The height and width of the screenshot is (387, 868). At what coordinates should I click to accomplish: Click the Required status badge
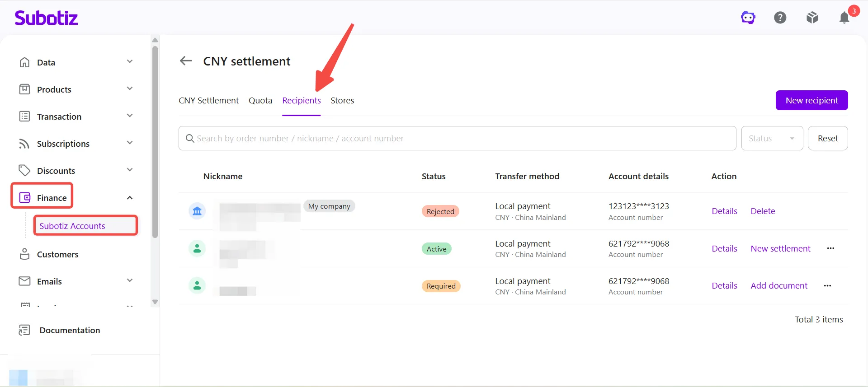[441, 286]
